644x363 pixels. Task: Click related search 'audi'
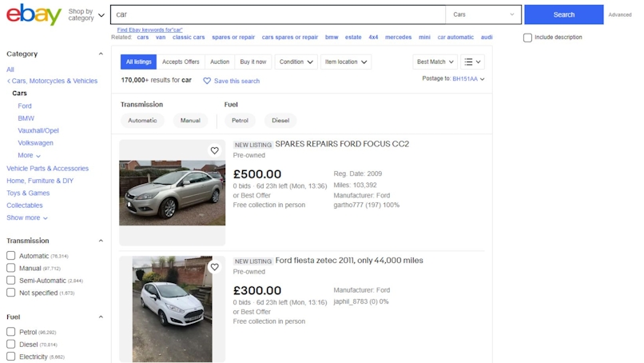pos(487,37)
